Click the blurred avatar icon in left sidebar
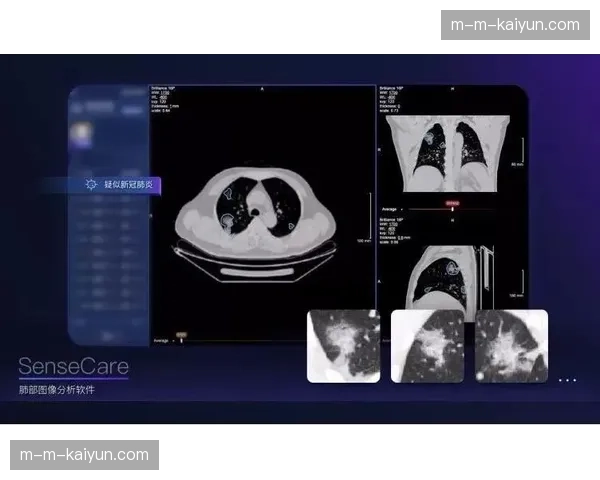 click(x=85, y=133)
